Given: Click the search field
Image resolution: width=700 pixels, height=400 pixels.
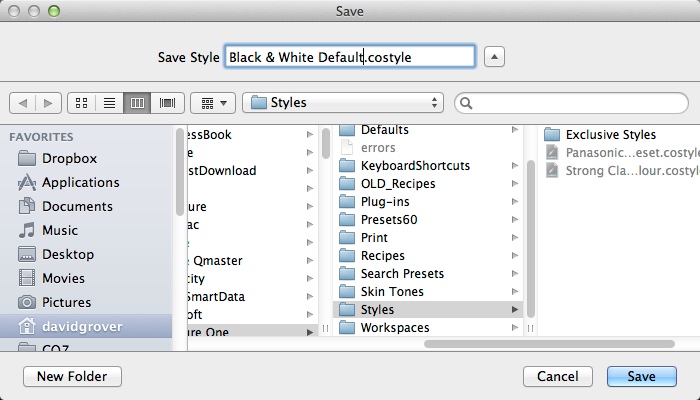Looking at the screenshot, I should [571, 103].
